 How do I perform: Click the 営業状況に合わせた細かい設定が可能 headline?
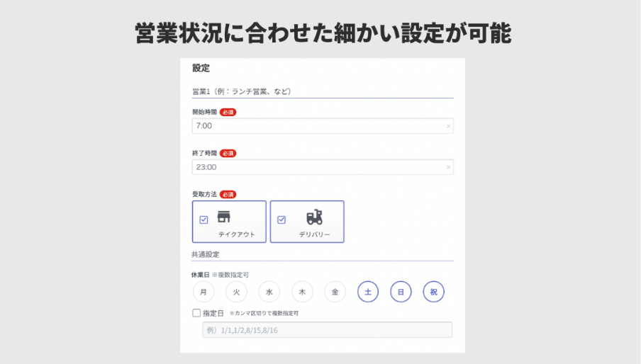(x=323, y=33)
